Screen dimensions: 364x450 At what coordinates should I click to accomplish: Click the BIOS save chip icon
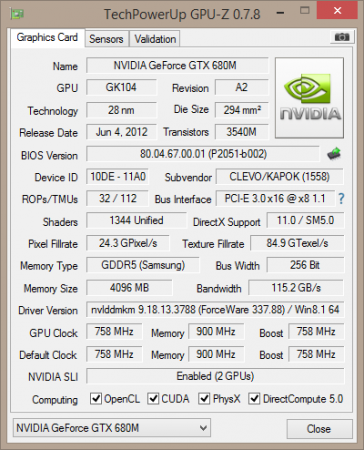[x=334, y=154]
